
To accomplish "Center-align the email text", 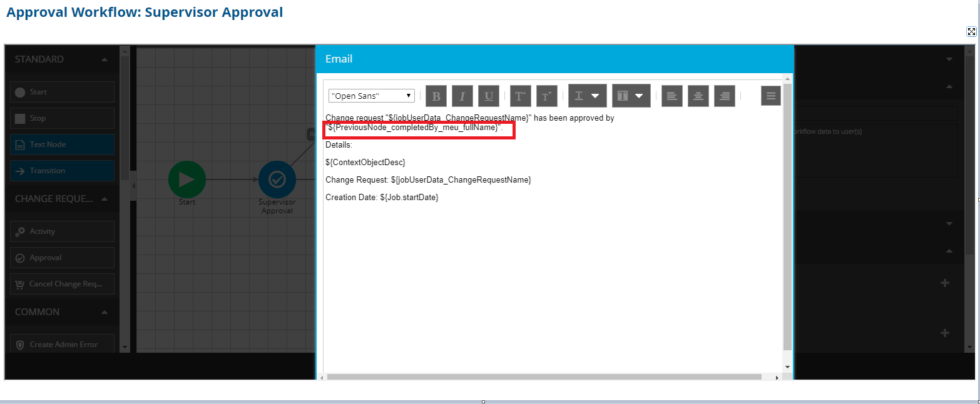I will 698,96.
